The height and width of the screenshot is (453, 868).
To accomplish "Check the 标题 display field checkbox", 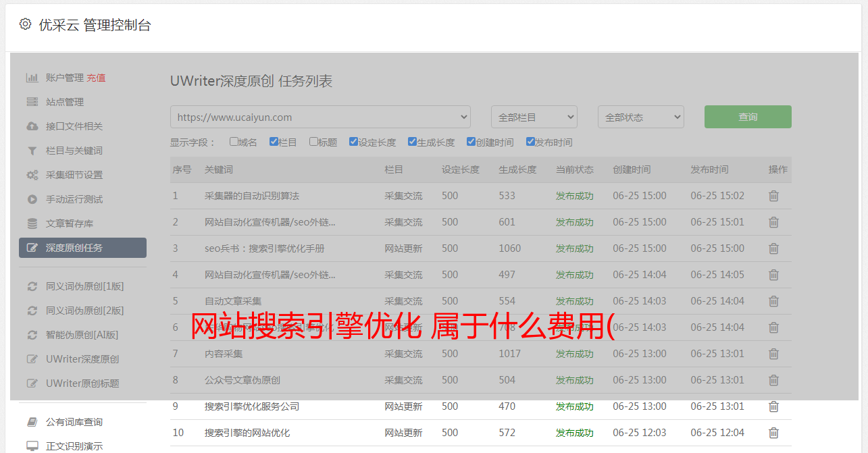I will (x=313, y=142).
